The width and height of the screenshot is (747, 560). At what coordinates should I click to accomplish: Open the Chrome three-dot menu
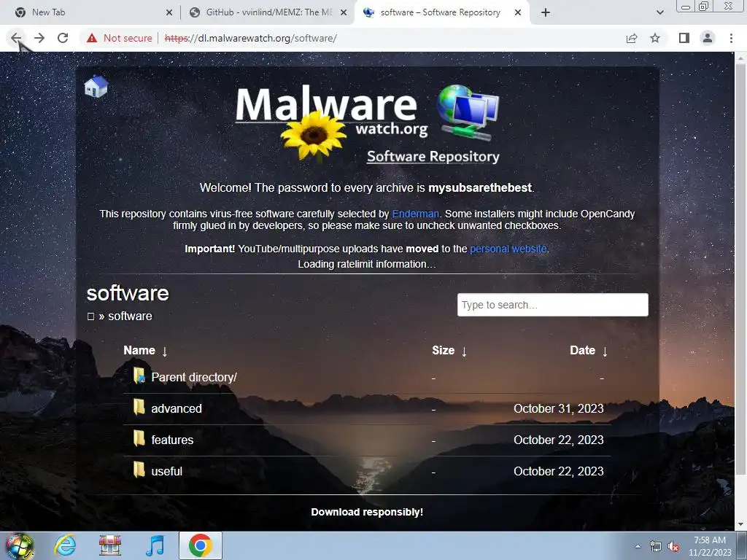(x=731, y=38)
